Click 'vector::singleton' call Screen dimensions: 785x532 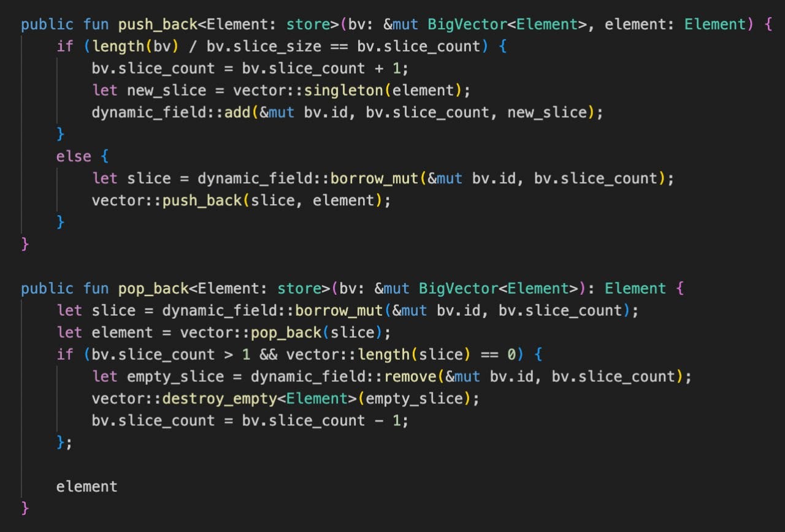pyautogui.click(x=308, y=91)
